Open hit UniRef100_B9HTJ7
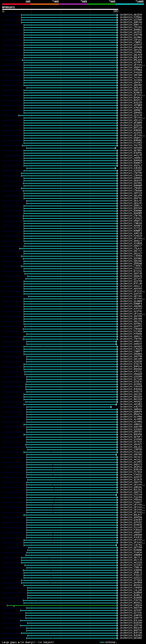The image size is (146, 644). click(x=131, y=25)
